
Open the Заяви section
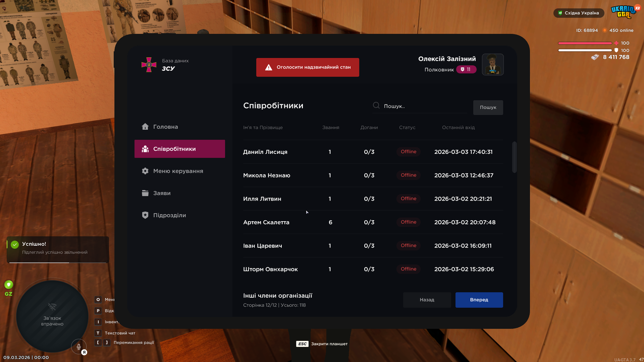point(180,193)
